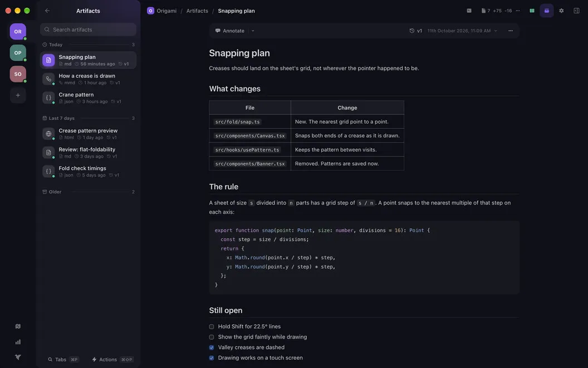This screenshot has width=588, height=368.
Task: Select the "How a crease is drawn" artifact
Action: [88, 79]
